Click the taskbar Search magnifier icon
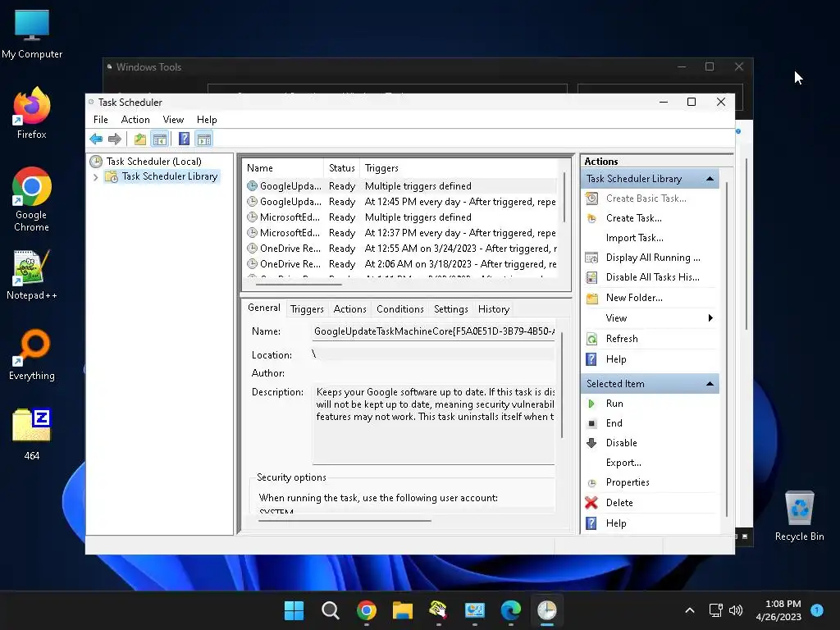The height and width of the screenshot is (630, 840). [x=330, y=610]
